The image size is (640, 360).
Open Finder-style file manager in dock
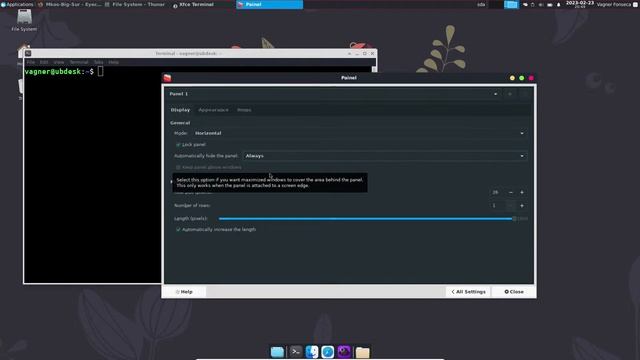point(312,352)
